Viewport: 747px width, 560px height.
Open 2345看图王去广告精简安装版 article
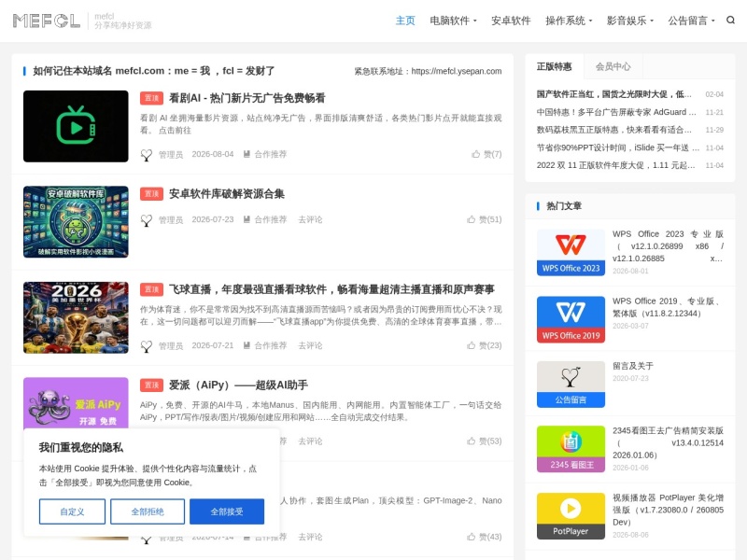coord(668,442)
